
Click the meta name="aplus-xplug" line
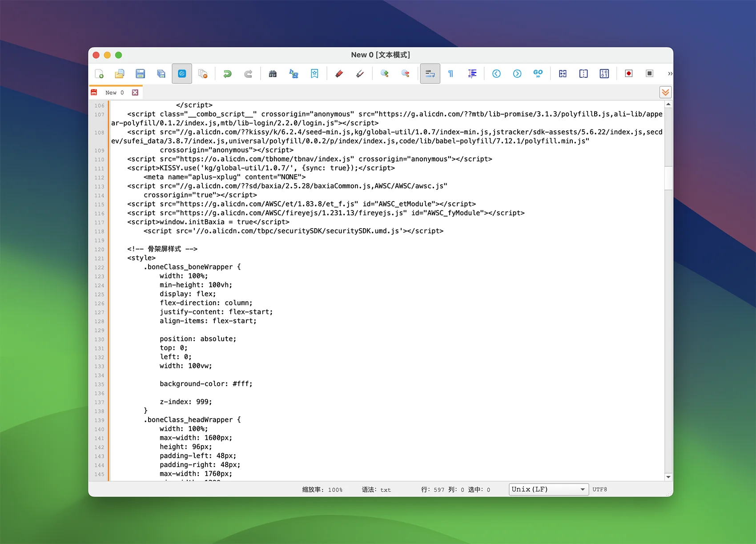pyautogui.click(x=225, y=177)
